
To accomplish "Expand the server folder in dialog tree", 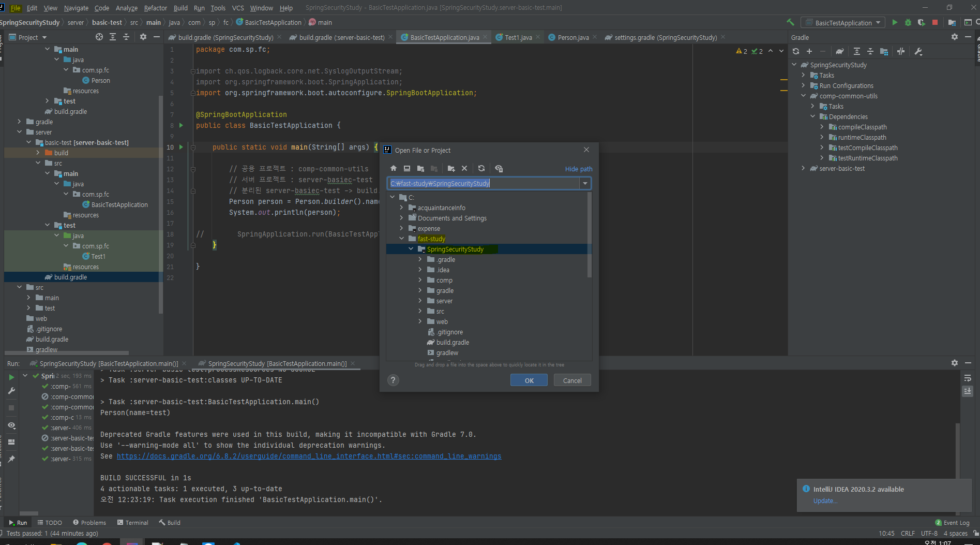I will (420, 301).
